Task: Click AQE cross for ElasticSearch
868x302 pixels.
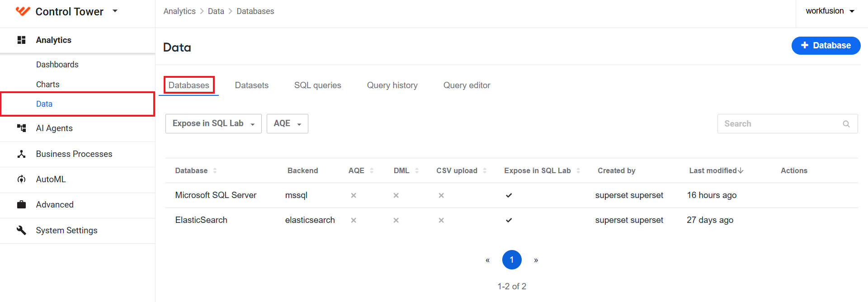Action: click(354, 220)
